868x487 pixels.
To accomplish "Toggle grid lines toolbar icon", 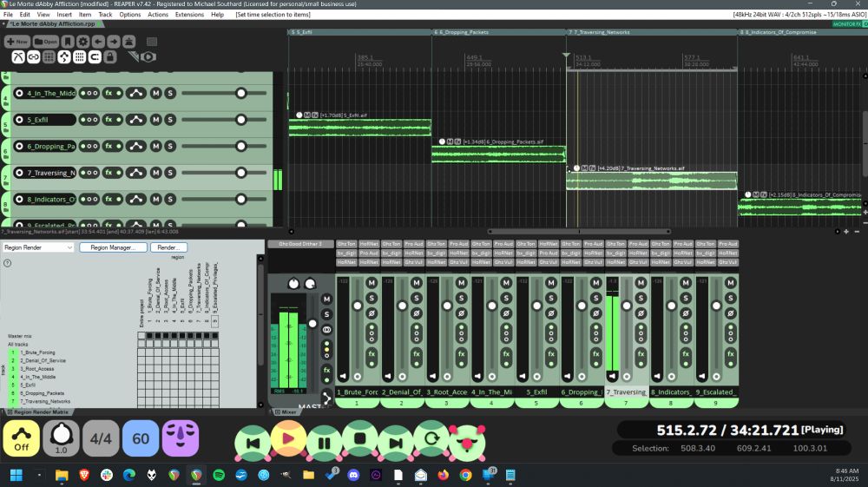I will coord(79,57).
